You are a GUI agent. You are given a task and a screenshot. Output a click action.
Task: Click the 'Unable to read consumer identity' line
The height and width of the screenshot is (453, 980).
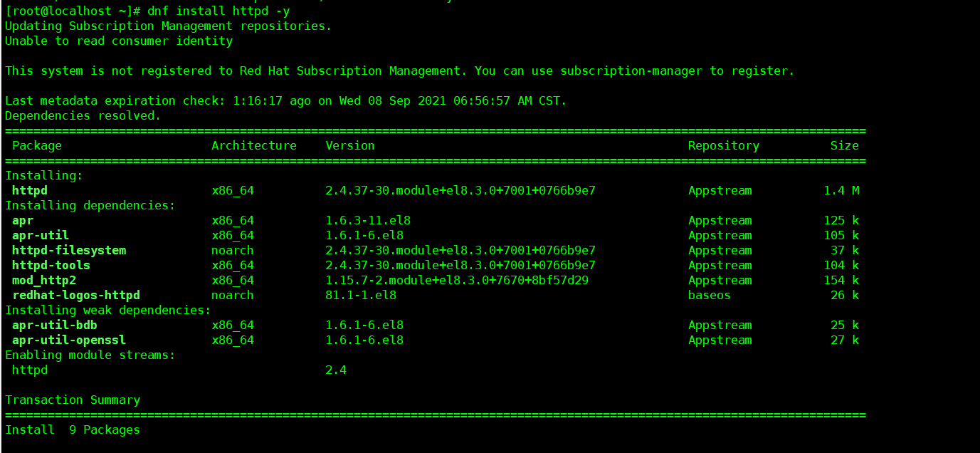(119, 41)
